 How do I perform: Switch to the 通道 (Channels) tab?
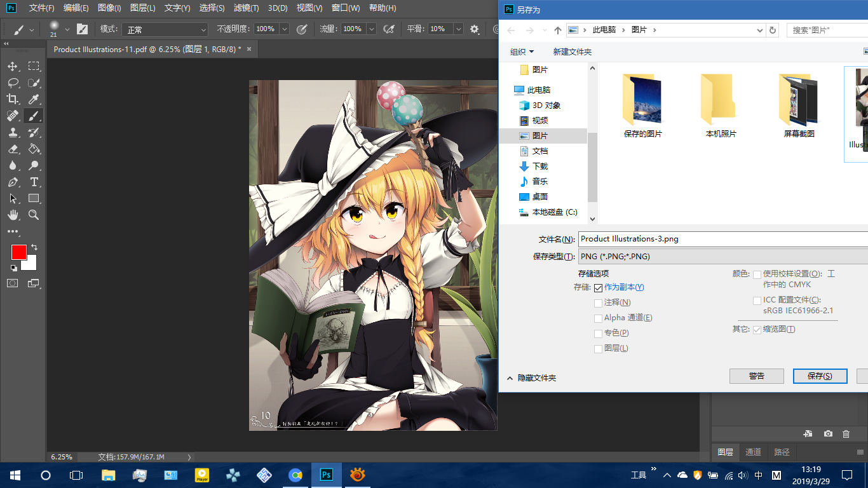point(753,452)
